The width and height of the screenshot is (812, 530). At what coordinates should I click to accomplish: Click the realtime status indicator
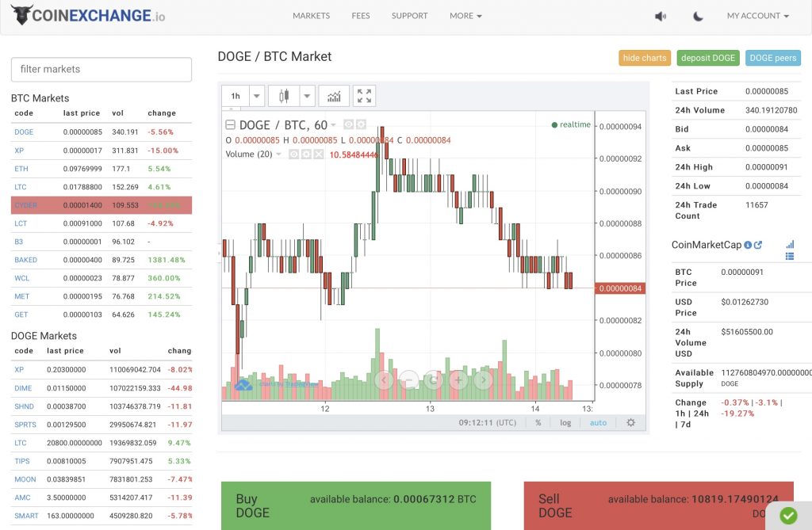point(571,124)
